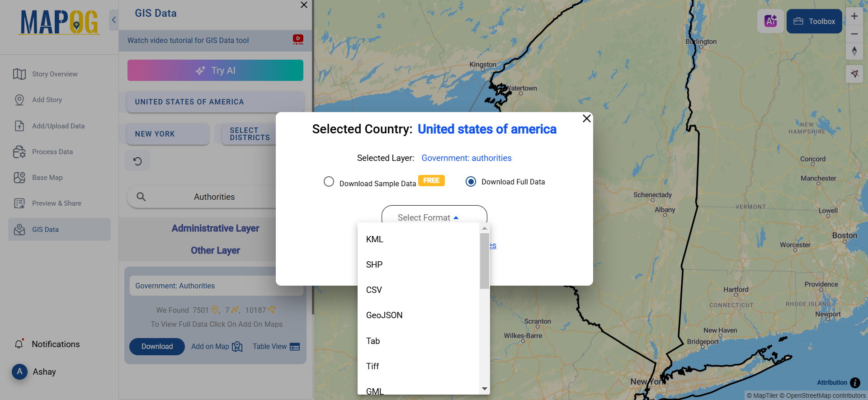Select the GIS Data icon in the sidebar

tap(19, 229)
